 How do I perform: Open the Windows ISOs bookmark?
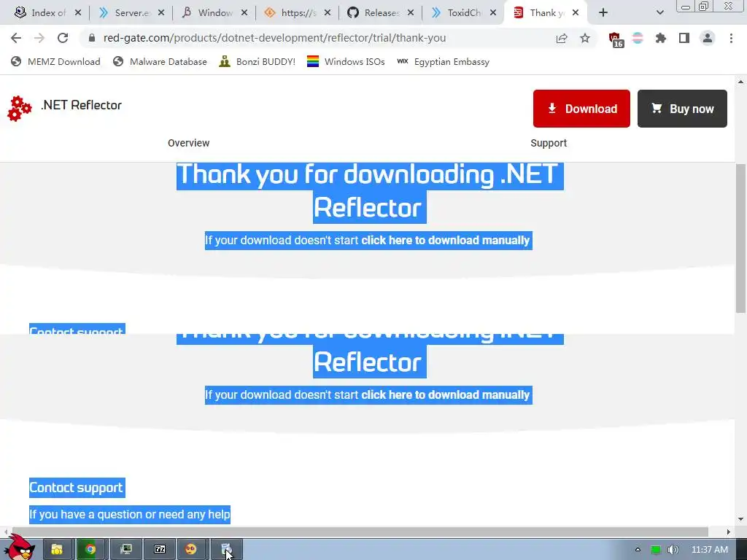346,61
